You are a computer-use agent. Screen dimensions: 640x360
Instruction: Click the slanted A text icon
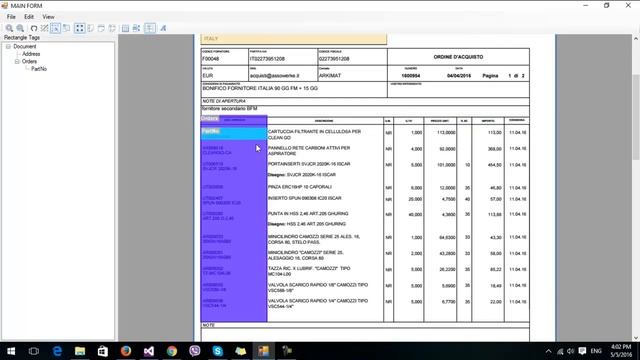coord(163,28)
